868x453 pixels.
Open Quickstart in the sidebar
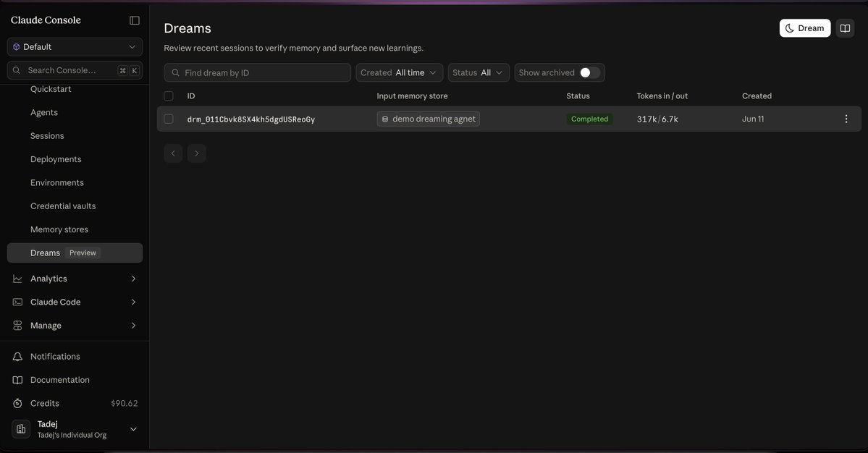[x=51, y=89]
